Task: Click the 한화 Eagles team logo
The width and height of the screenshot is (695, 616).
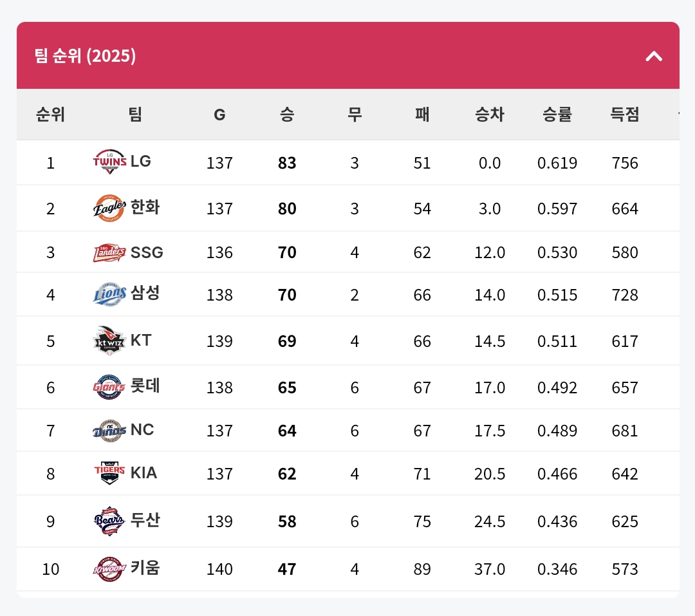Action: click(110, 208)
